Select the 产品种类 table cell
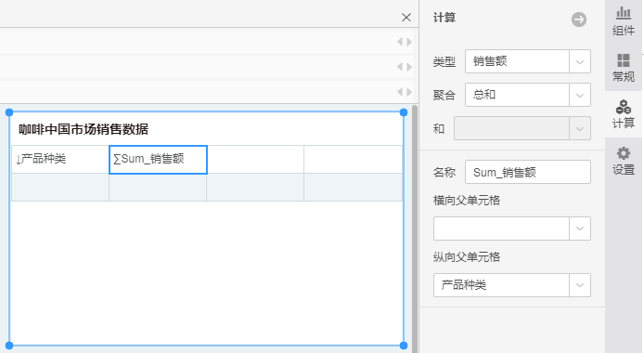This screenshot has width=644, height=353. (60, 159)
